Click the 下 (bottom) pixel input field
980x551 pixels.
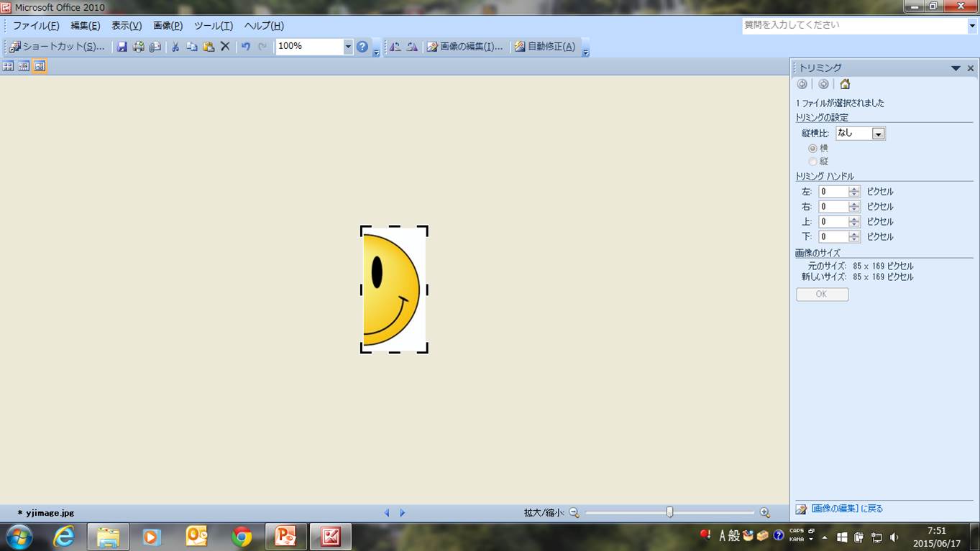tap(833, 237)
